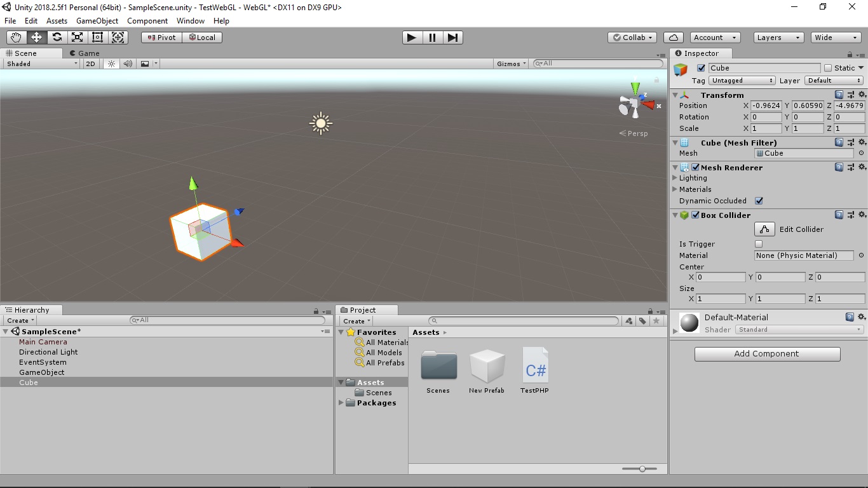Open the Default Layer dropdown
This screenshot has width=868, height=488.
(x=834, y=81)
